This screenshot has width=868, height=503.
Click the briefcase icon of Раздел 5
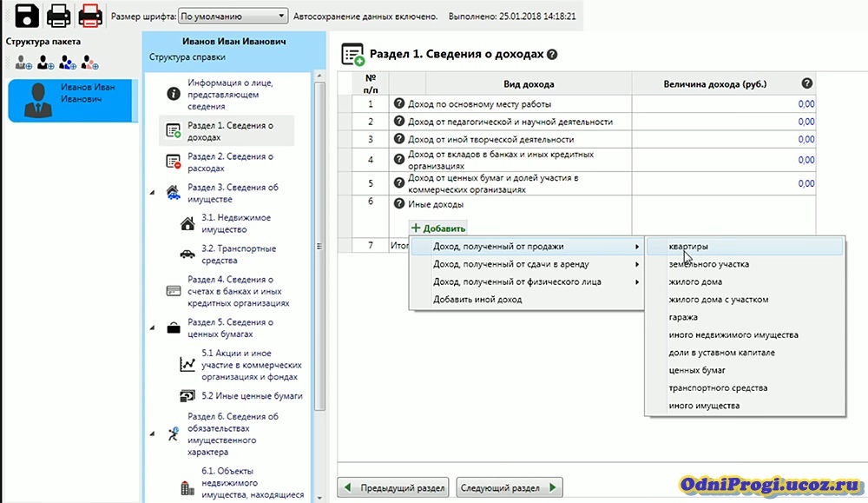point(174,328)
